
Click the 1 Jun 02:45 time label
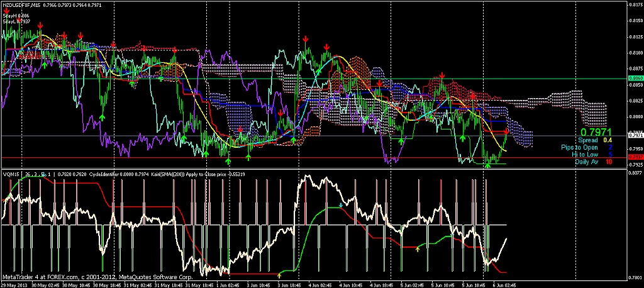(227, 285)
